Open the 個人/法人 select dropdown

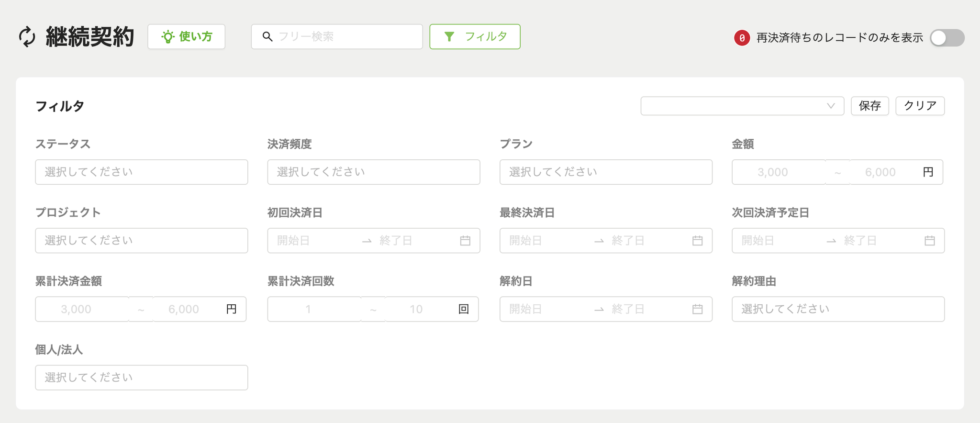[142, 378]
